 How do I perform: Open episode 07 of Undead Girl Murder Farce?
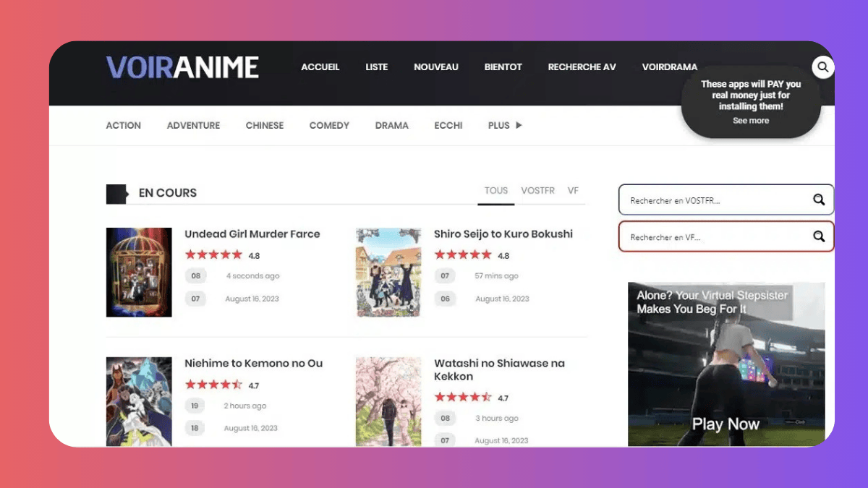[195, 299]
